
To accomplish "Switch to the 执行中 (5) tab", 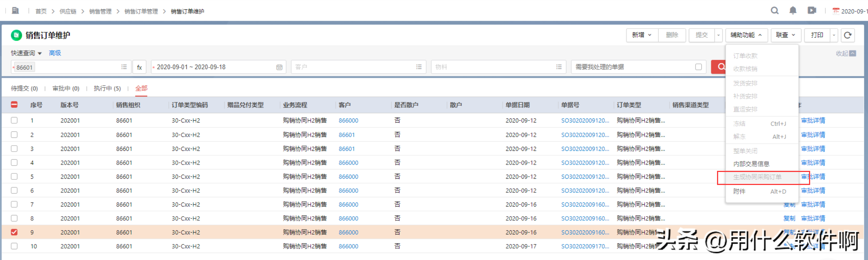I will point(107,88).
